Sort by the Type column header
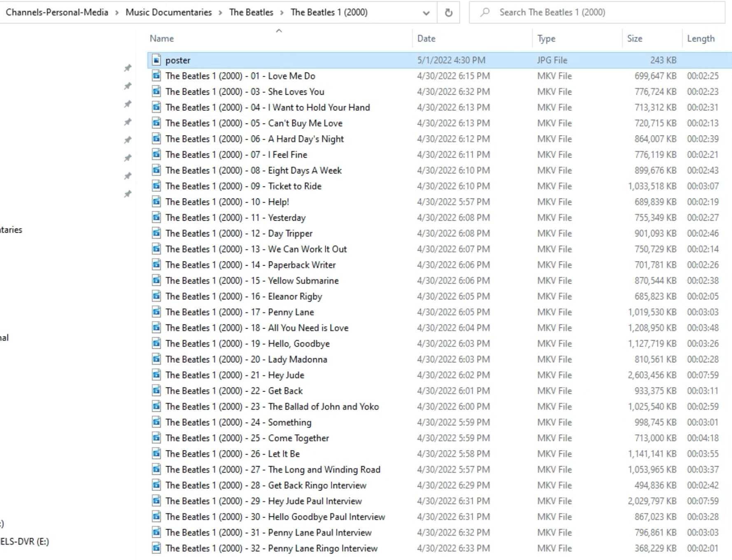 [546, 38]
